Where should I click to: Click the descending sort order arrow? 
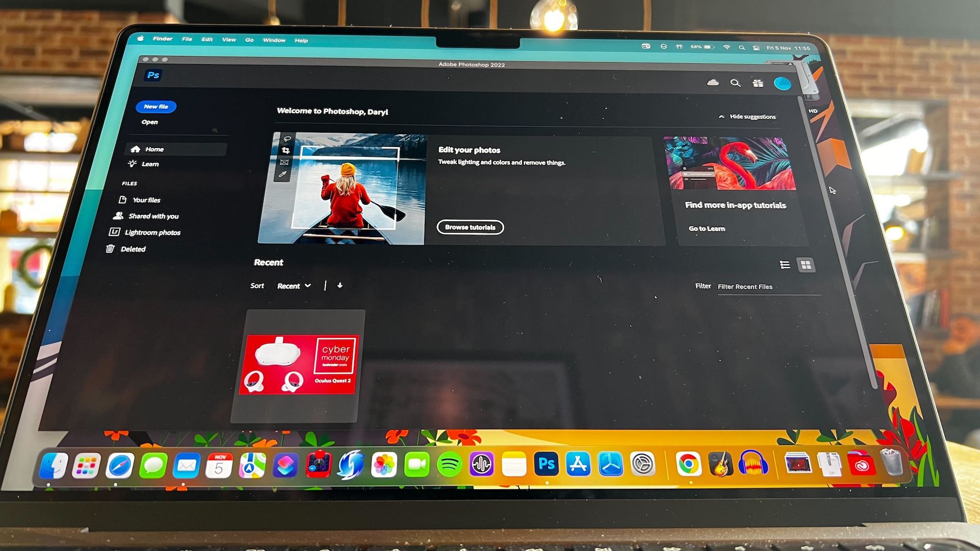(340, 285)
